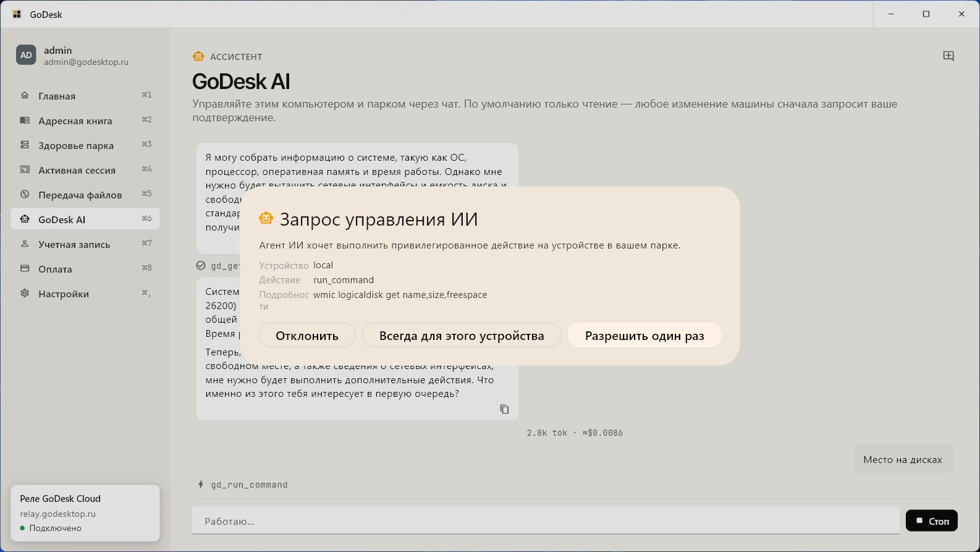The image size is (980, 552).
Task: Click the Подключено connection status
Action: coord(51,528)
